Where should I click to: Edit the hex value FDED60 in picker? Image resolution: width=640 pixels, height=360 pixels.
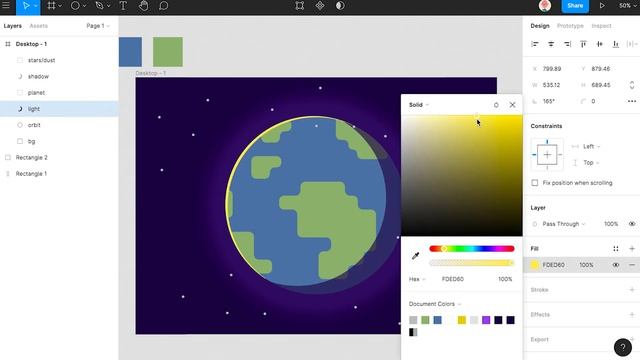pyautogui.click(x=453, y=279)
